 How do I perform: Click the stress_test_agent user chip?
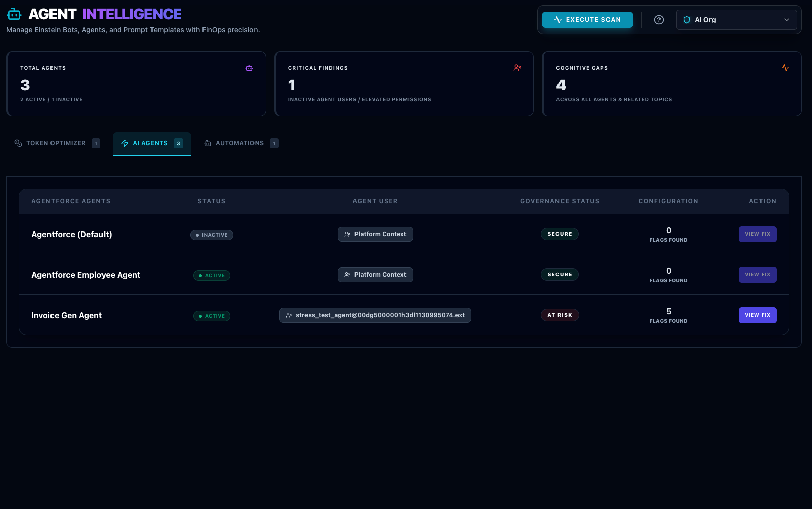click(375, 315)
